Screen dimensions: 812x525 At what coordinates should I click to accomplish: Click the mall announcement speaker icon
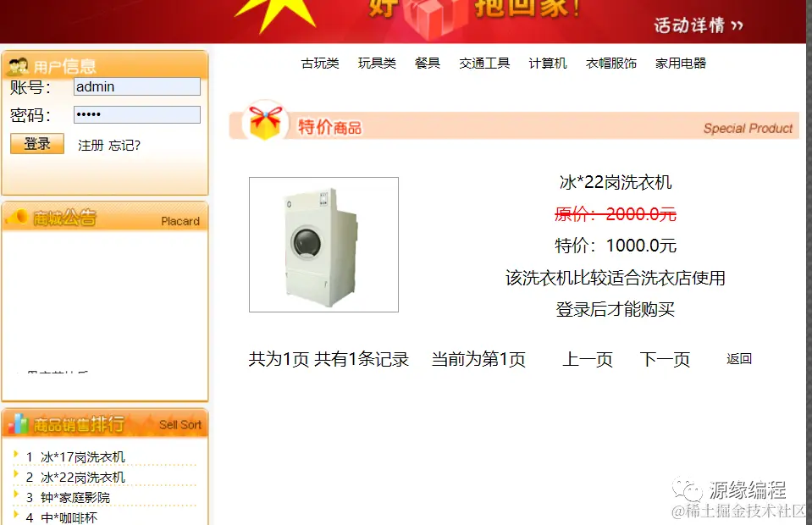18,217
